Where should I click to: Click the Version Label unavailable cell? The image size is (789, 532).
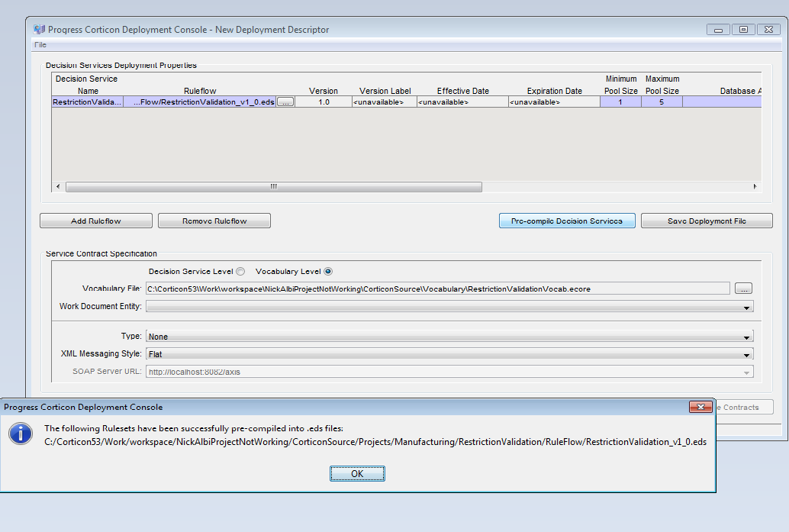[385, 102]
